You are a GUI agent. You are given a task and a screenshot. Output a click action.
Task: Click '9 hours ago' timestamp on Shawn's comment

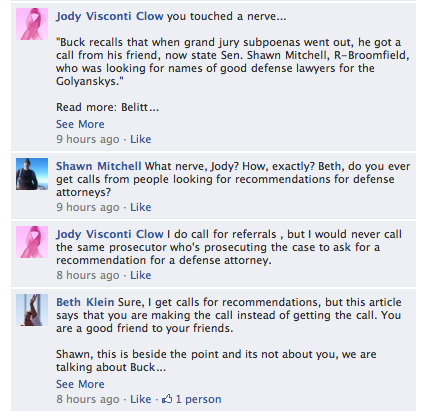(88, 207)
